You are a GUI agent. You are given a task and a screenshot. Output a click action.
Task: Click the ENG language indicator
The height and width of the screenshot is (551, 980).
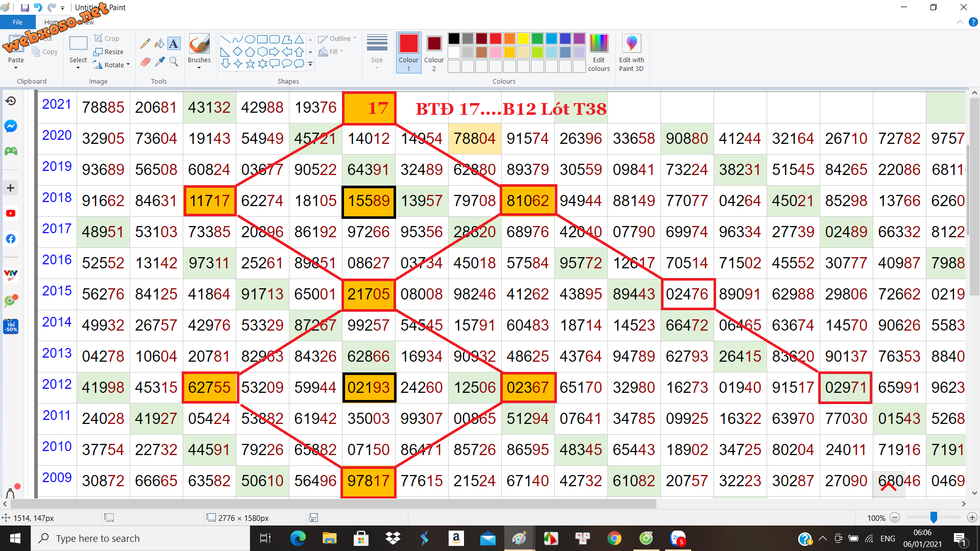tap(888, 538)
